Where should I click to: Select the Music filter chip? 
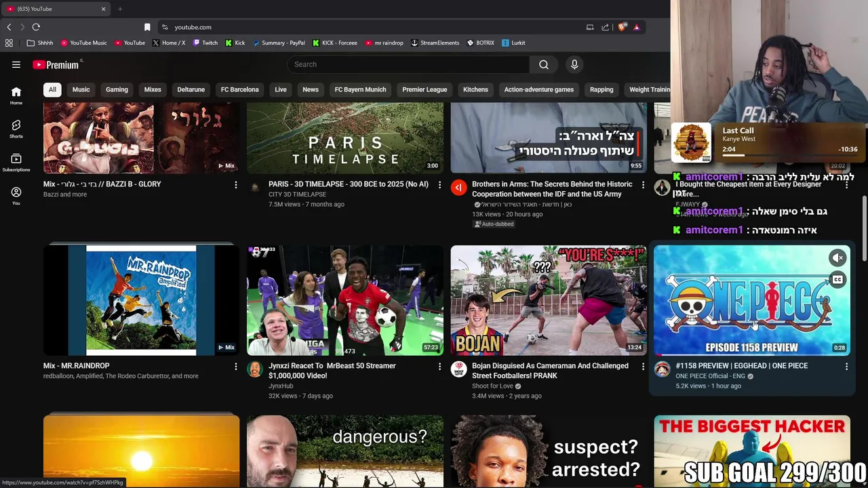[x=81, y=89]
